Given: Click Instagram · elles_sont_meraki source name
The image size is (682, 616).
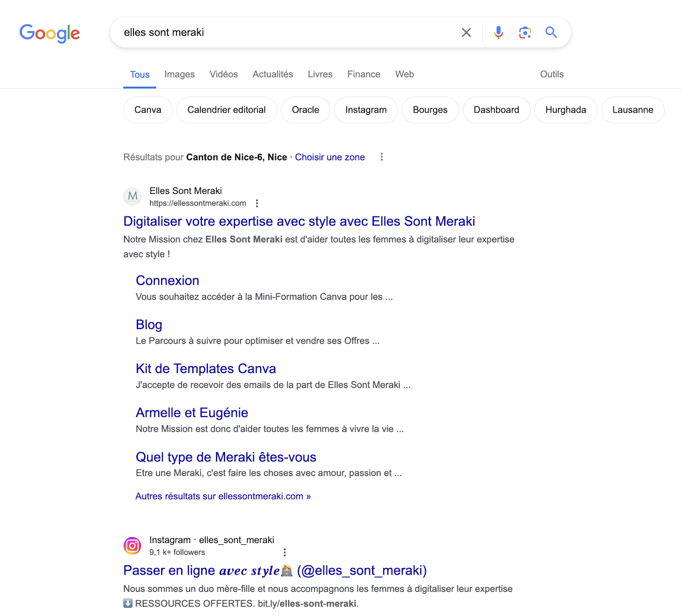Looking at the screenshot, I should point(212,540).
